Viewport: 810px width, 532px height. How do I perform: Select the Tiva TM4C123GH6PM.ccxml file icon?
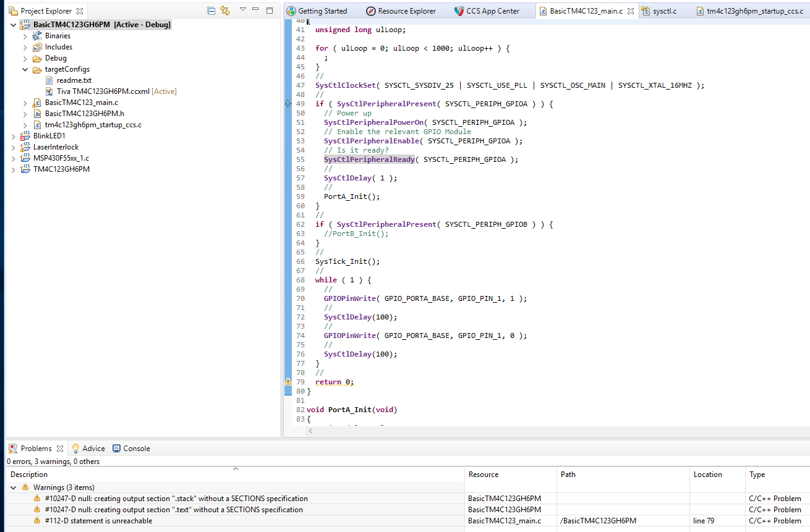50,91
